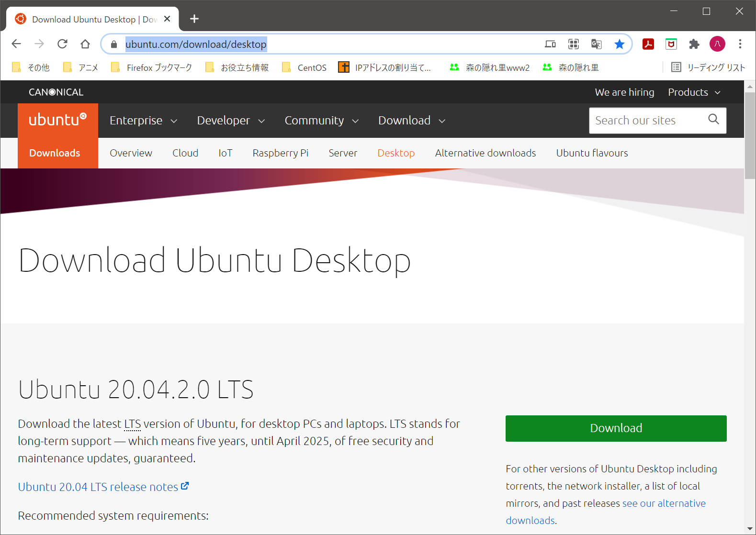756x535 pixels.
Task: Open the その他 bookmarks folder
Action: [31, 67]
